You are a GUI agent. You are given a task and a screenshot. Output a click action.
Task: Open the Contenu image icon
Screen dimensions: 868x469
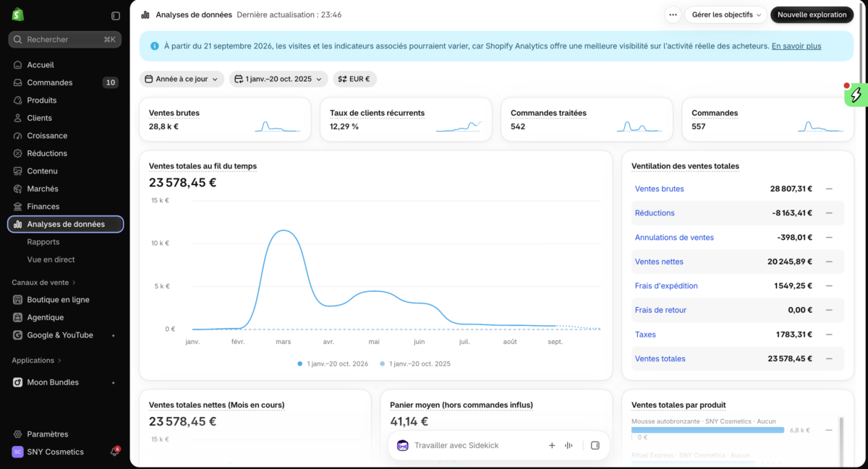pyautogui.click(x=18, y=171)
